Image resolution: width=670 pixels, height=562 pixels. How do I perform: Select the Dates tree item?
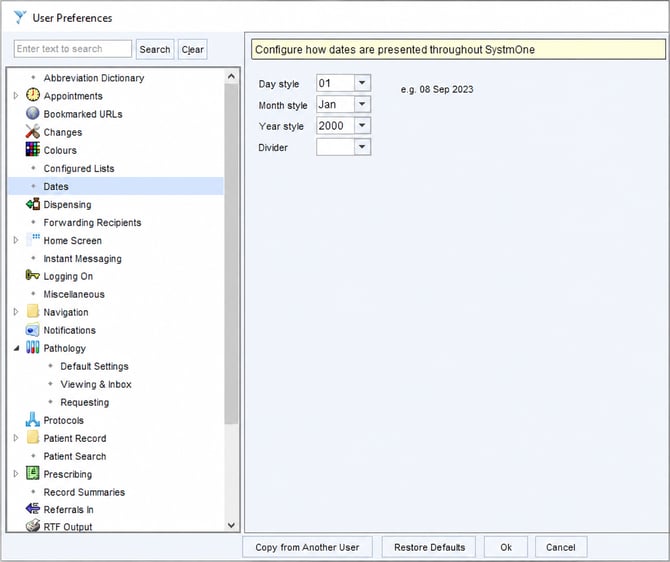pyautogui.click(x=115, y=186)
